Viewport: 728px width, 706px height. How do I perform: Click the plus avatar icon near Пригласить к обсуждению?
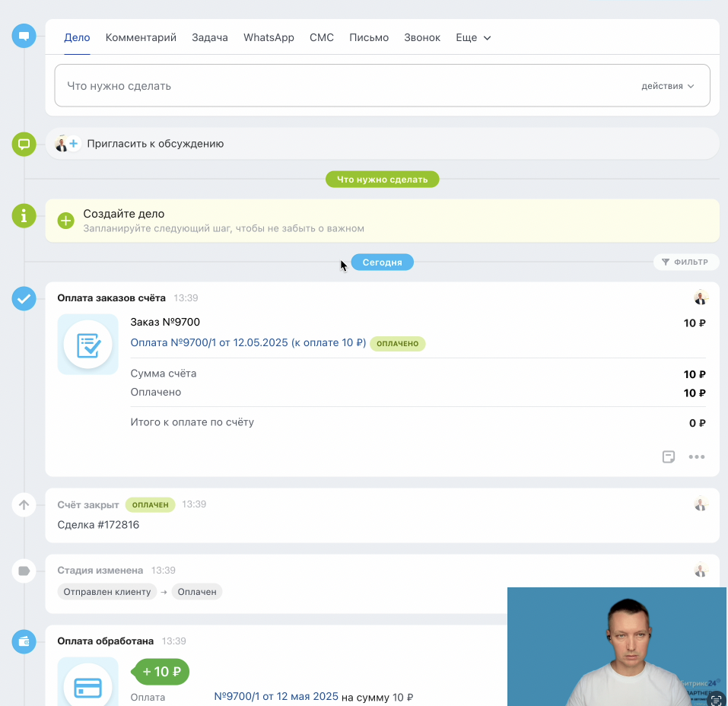(73, 144)
